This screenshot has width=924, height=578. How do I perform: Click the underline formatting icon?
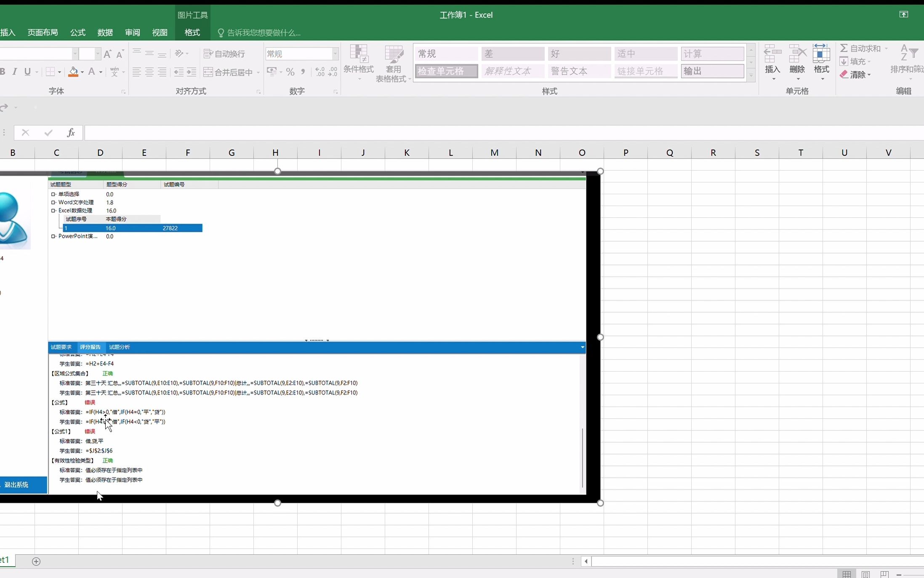click(28, 72)
